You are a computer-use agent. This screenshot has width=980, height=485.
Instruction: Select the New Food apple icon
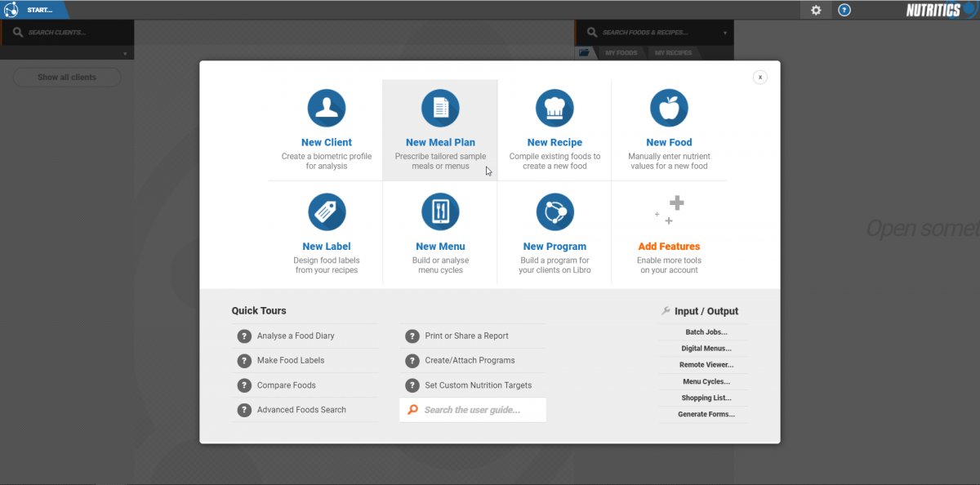[669, 108]
